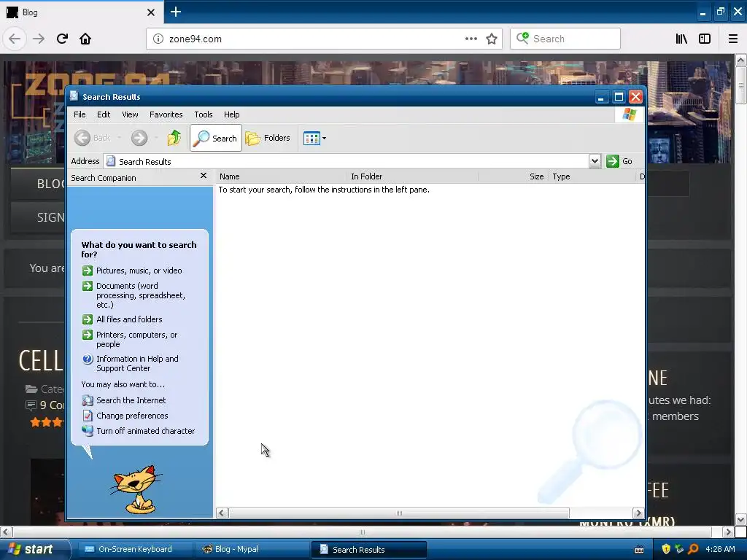The height and width of the screenshot is (560, 747).
Task: Sort by the Type column header
Action: pos(592,176)
